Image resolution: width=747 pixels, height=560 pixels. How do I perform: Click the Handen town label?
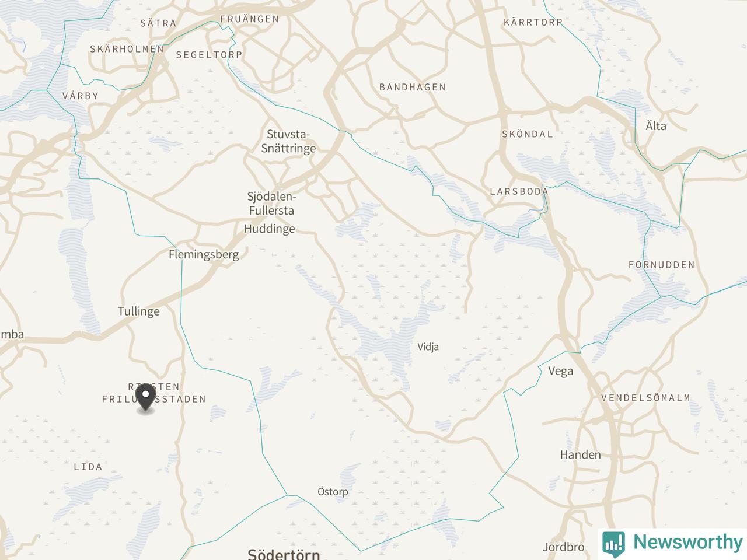pyautogui.click(x=581, y=454)
